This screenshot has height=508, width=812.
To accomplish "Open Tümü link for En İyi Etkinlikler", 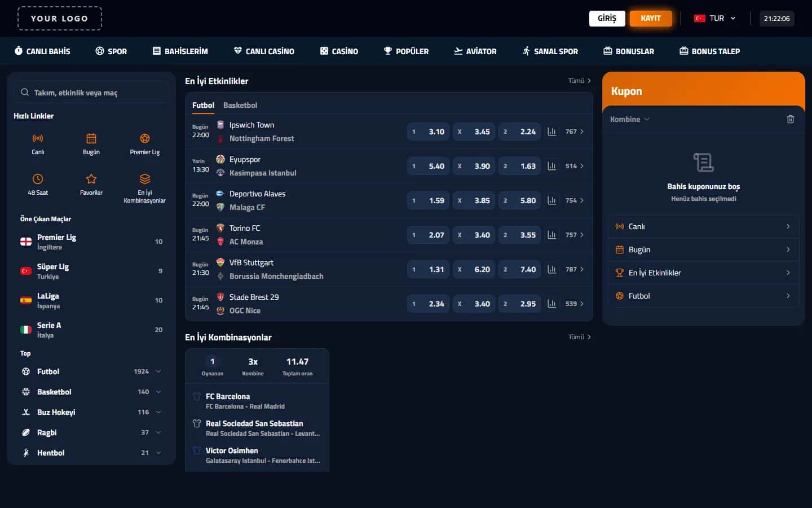I will [x=580, y=81].
